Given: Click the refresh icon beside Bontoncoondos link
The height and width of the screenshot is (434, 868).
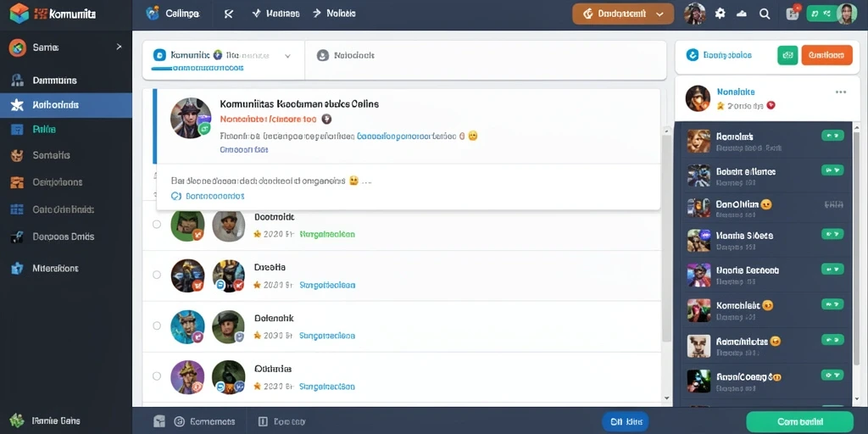Looking at the screenshot, I should click(176, 196).
